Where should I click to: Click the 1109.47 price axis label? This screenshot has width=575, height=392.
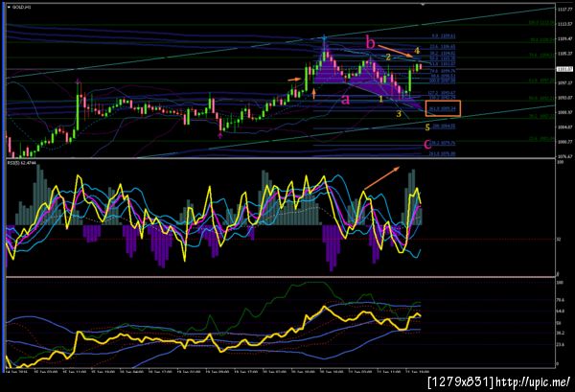(564, 39)
